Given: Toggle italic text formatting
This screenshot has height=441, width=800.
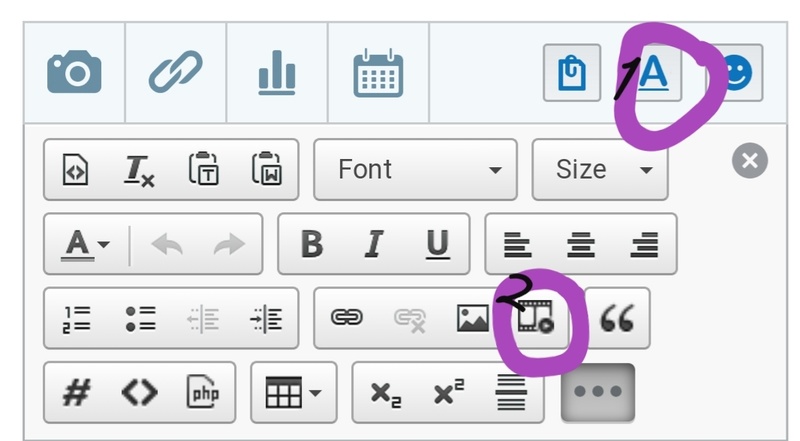Looking at the screenshot, I should click(x=374, y=244).
